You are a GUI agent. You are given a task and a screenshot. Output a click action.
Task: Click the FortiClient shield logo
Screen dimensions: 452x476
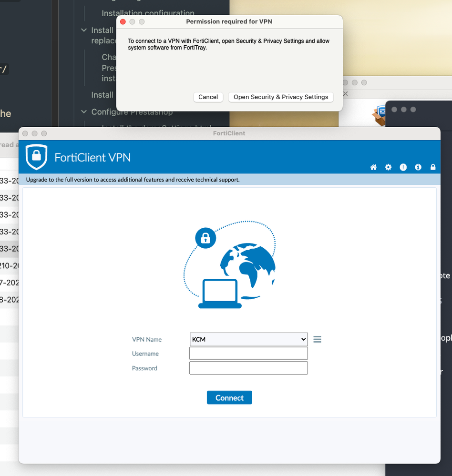pos(36,157)
